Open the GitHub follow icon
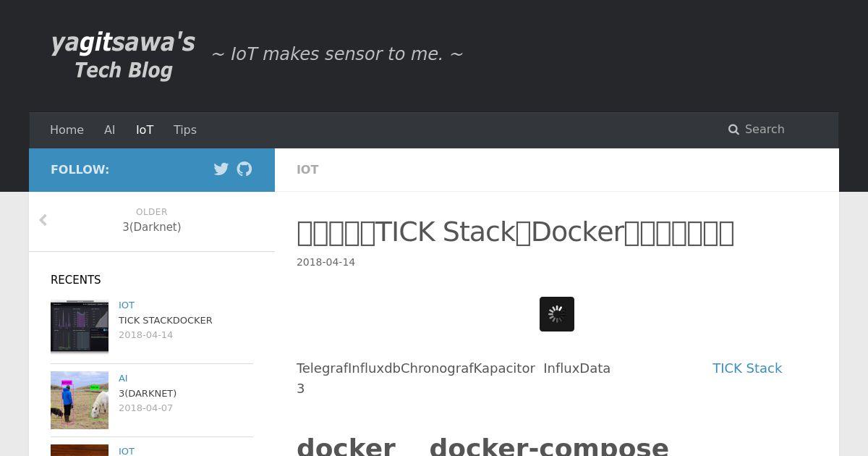Image resolution: width=868 pixels, height=456 pixels. tap(244, 169)
